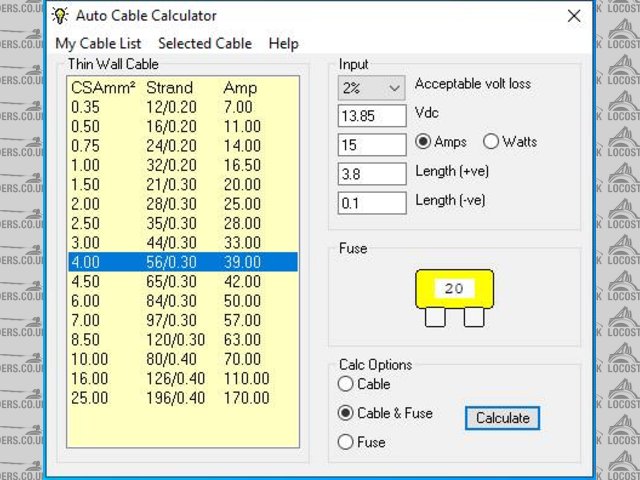Open the My Cable List menu
The height and width of the screenshot is (480, 640).
click(x=98, y=44)
